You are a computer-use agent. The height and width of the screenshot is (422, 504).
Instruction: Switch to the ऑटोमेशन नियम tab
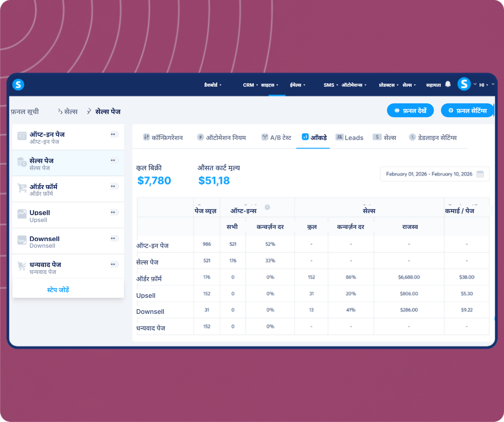click(221, 138)
